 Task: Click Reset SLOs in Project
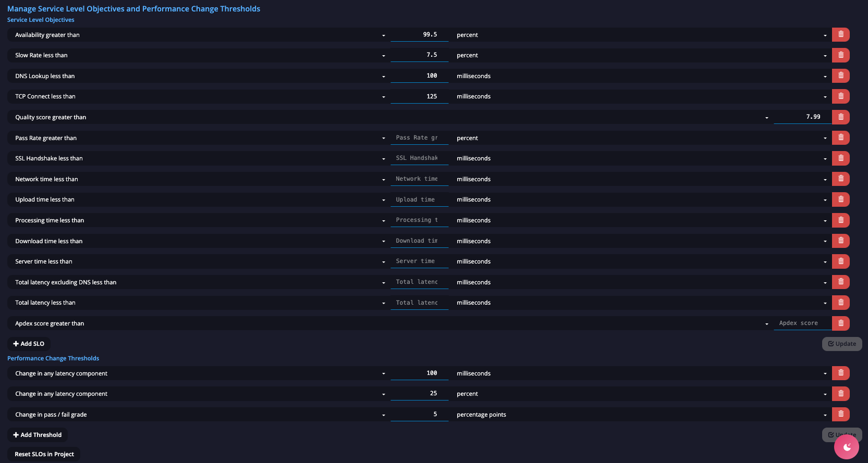[44, 454]
